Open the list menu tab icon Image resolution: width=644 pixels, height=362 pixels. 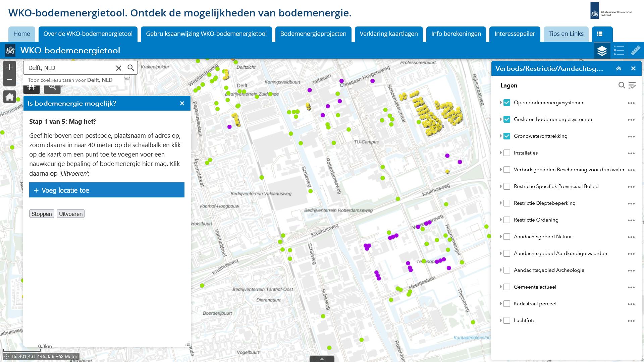pyautogui.click(x=600, y=34)
